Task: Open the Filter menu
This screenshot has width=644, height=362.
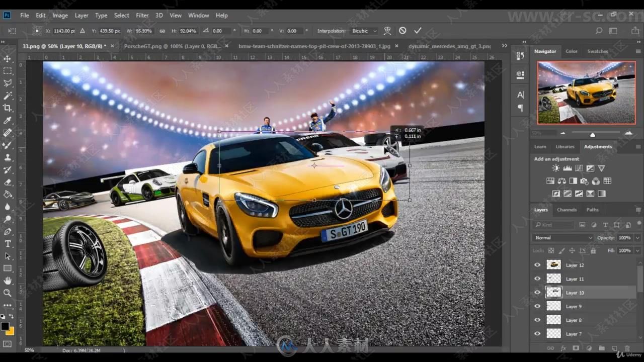Action: coord(142,16)
